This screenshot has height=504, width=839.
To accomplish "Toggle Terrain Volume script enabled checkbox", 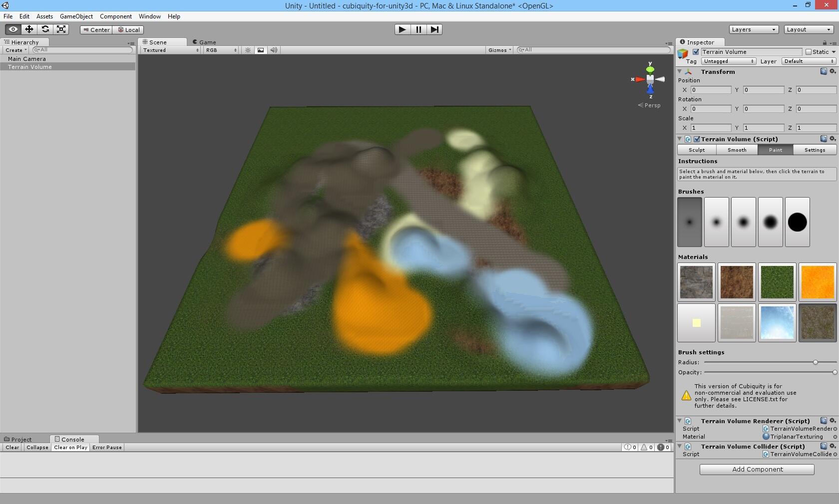I will (x=697, y=139).
